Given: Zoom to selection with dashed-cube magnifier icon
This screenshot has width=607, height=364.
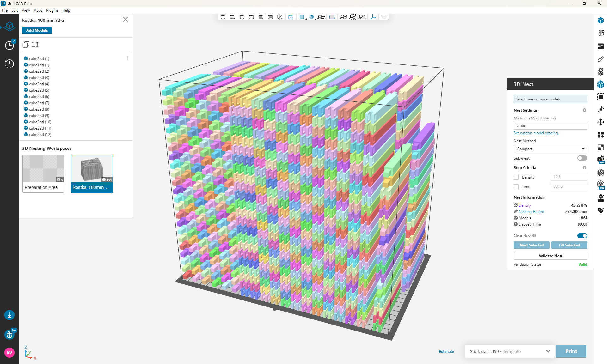Looking at the screenshot, I should click(x=353, y=17).
